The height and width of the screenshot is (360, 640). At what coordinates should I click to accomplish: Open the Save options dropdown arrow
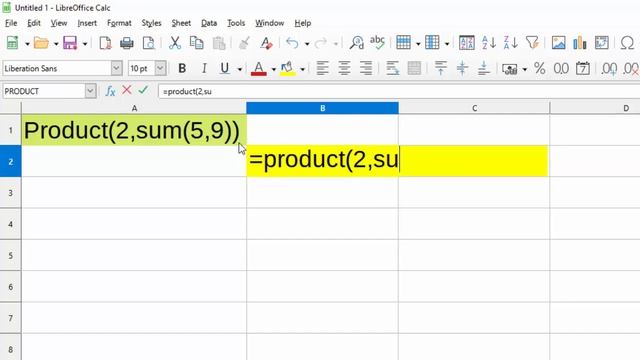84,43
